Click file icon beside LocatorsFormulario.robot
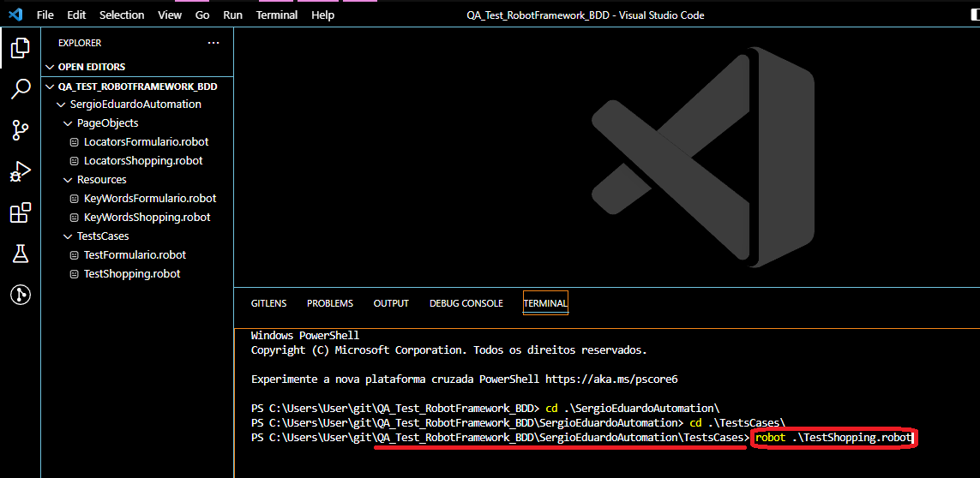This screenshot has height=478, width=980. click(74, 142)
